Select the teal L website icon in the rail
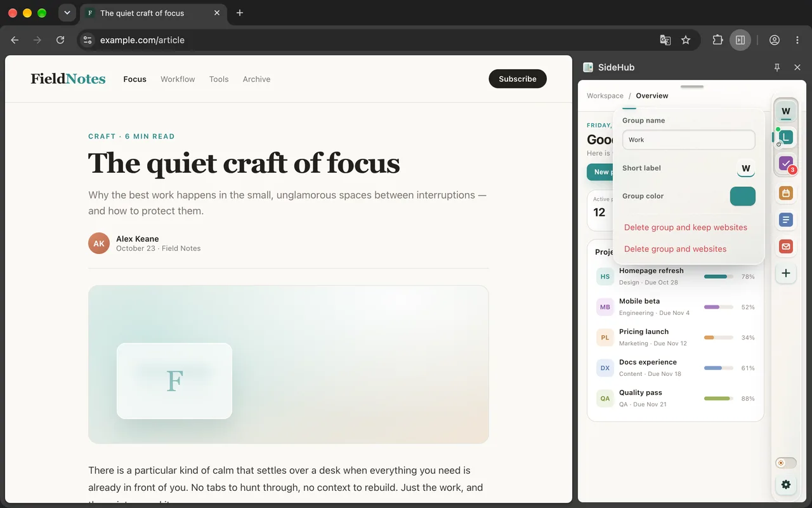 (786, 137)
